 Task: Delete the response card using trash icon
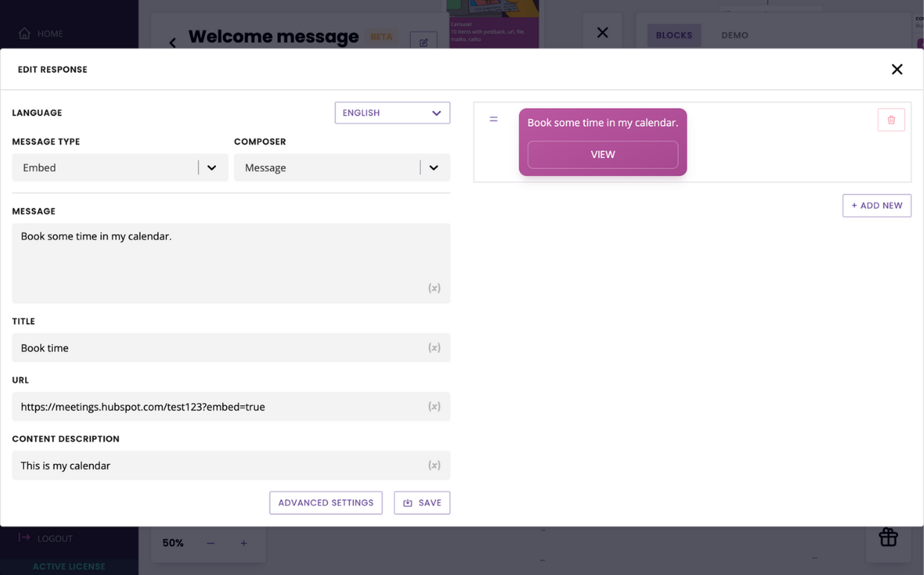[891, 119]
